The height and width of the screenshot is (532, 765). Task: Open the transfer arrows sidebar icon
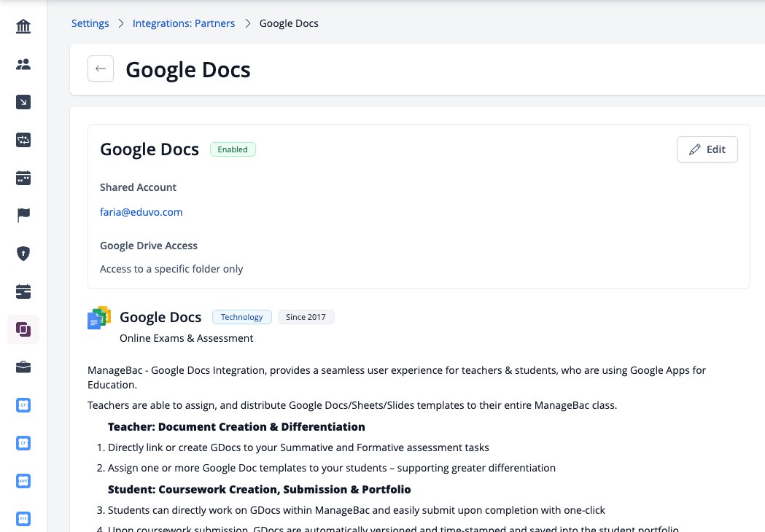pos(23,140)
